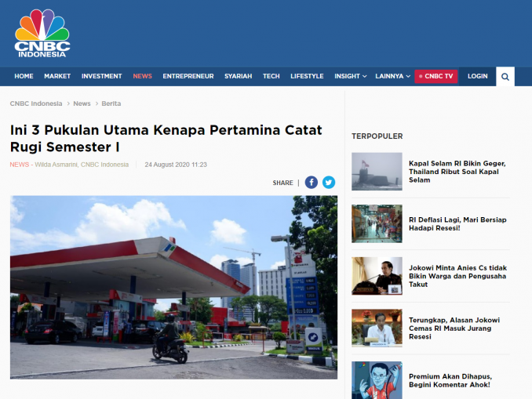
Task: Click the Berita breadcrumb link
Action: click(x=111, y=103)
